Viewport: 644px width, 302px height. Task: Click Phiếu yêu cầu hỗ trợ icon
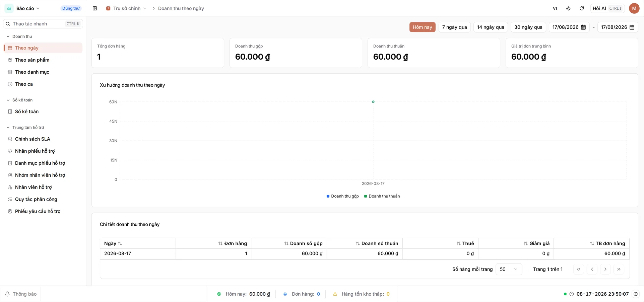10,211
